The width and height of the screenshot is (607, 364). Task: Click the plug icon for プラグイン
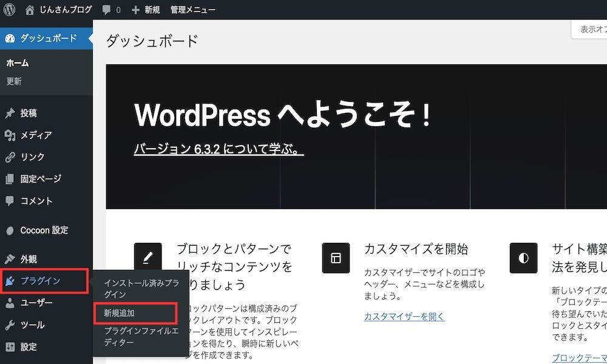click(10, 281)
